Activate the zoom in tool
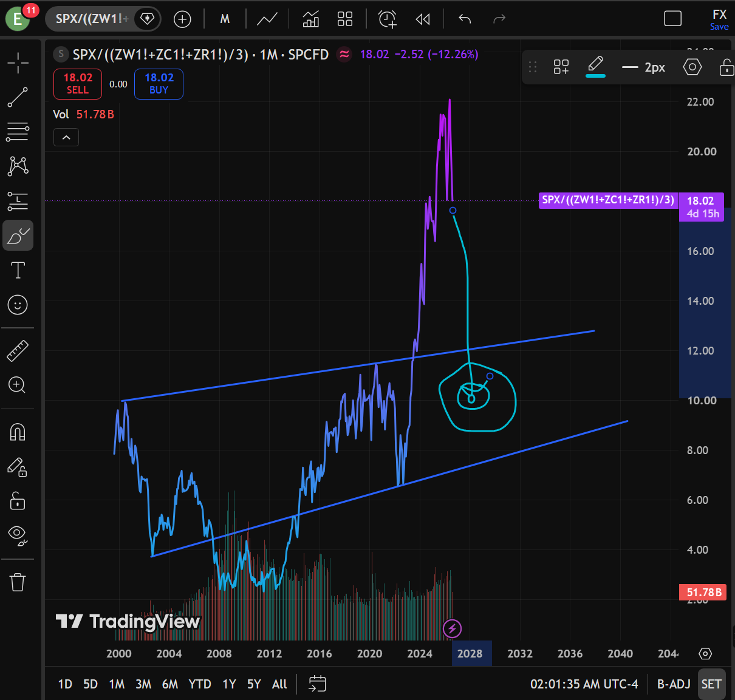 coord(18,385)
